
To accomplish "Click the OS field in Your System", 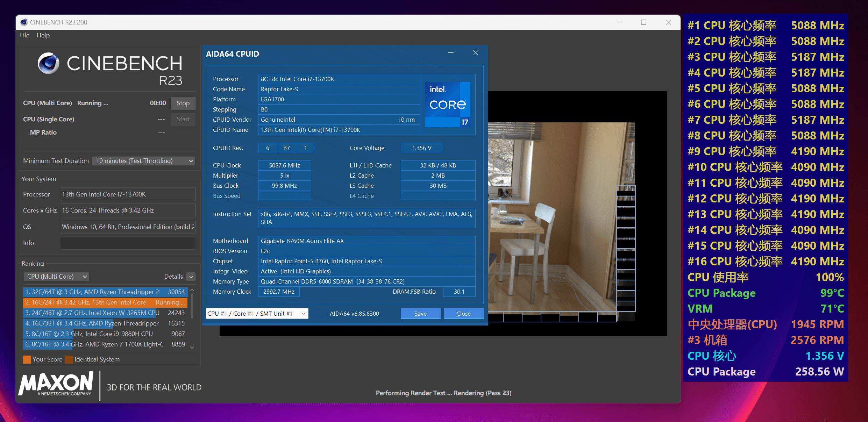I will [x=128, y=227].
